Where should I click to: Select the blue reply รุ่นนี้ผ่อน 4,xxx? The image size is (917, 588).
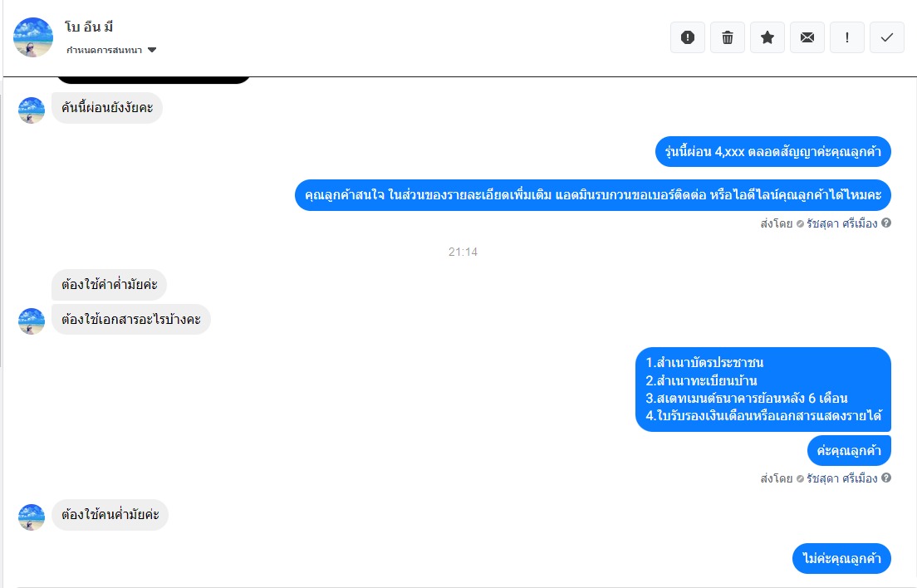tap(772, 152)
